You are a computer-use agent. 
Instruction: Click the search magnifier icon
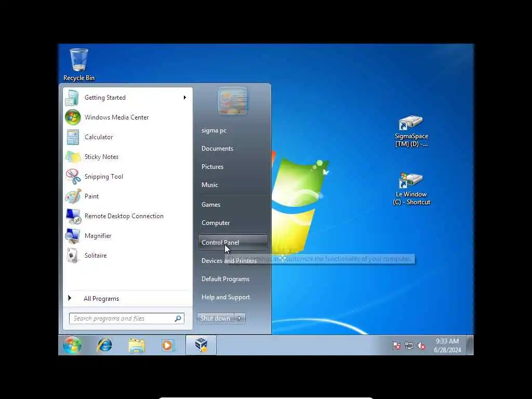click(178, 318)
